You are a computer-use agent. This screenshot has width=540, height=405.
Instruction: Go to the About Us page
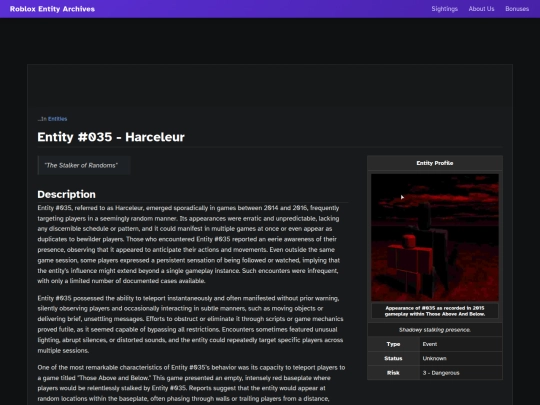(481, 9)
